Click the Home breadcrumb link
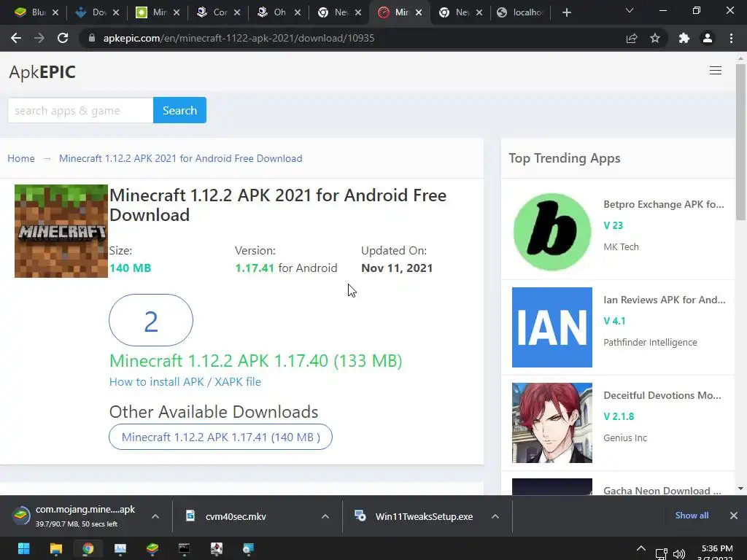The width and height of the screenshot is (747, 560). pyautogui.click(x=21, y=158)
